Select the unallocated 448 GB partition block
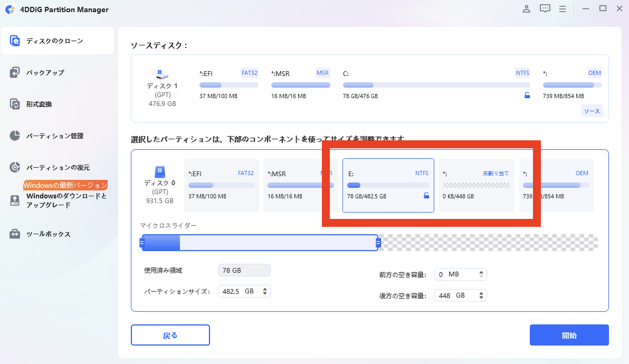This screenshot has width=629, height=364. click(476, 185)
